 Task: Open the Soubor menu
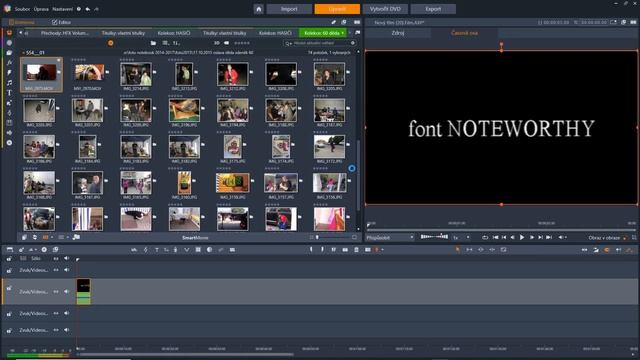[x=22, y=9]
